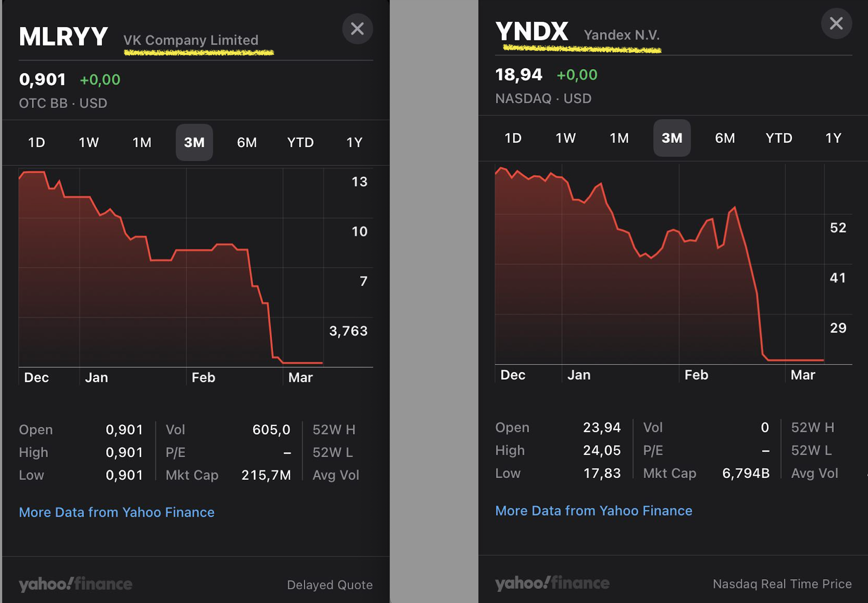Screen dimensions: 868x603
Task: Open More Data from Yahoo Finance for YNDX
Action: point(593,511)
